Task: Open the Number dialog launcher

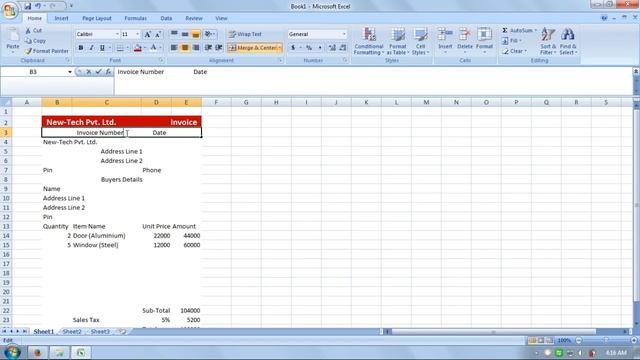Action: (345, 60)
